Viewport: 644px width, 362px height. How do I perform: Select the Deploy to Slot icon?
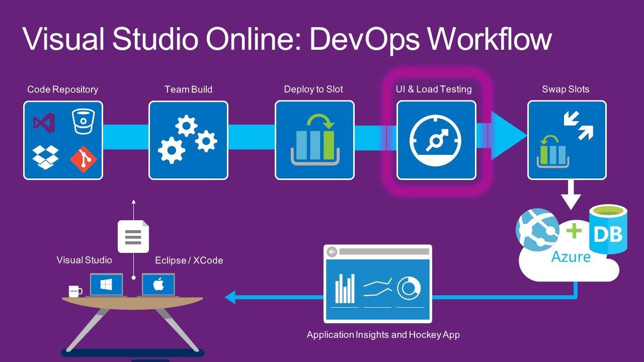click(314, 139)
